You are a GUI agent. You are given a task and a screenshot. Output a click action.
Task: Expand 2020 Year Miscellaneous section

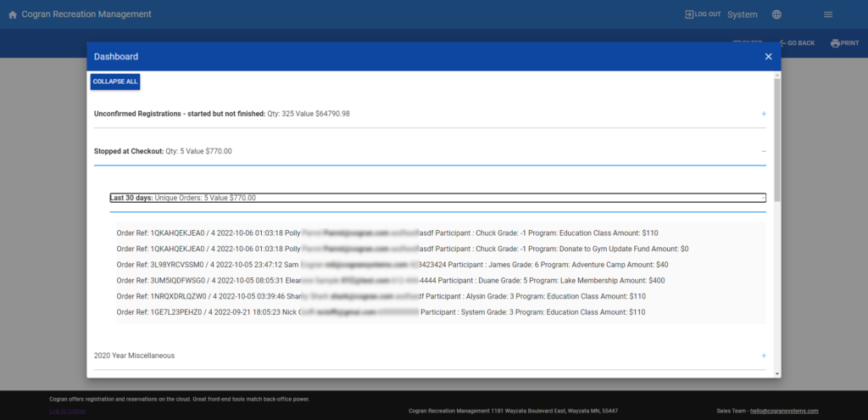pos(763,356)
